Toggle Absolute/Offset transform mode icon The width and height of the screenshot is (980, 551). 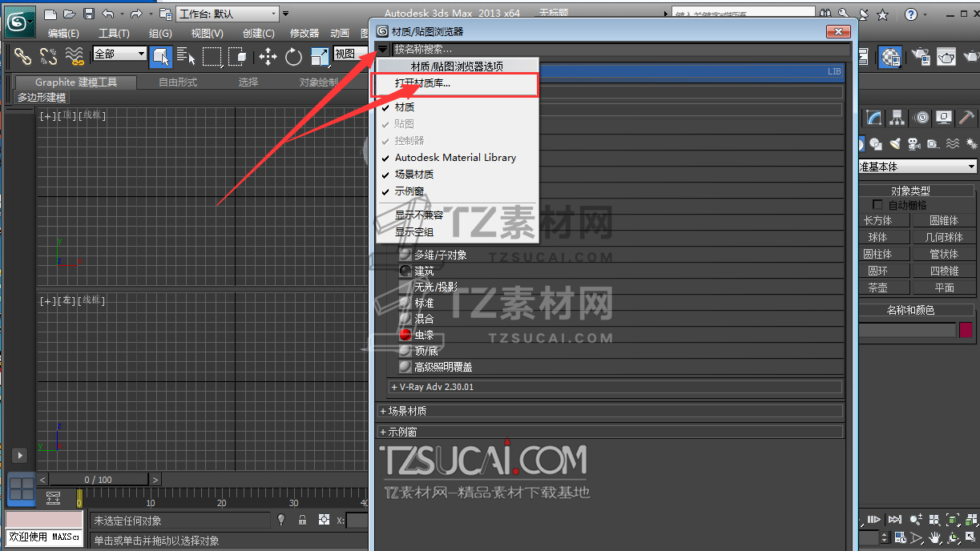(324, 520)
